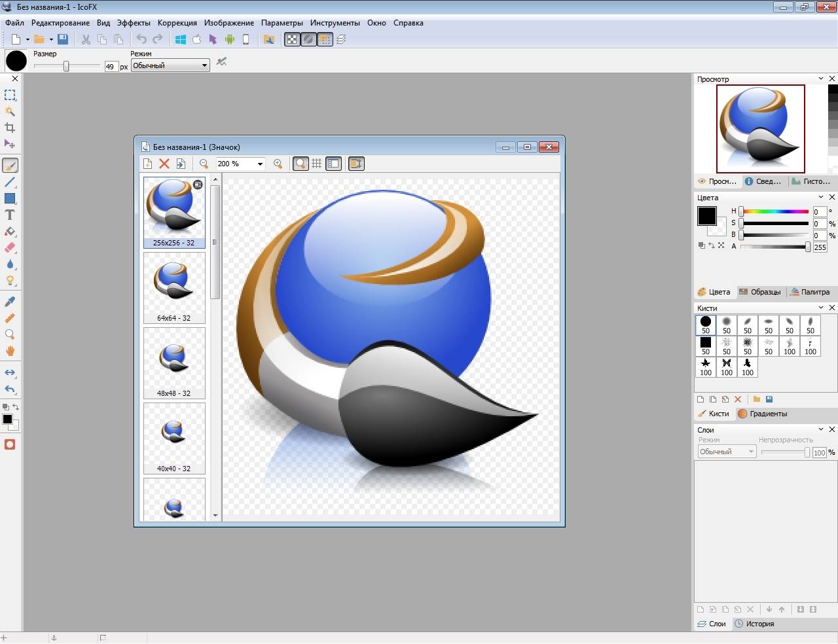Click the brush size slider handle
The image size is (838, 644).
(x=66, y=66)
